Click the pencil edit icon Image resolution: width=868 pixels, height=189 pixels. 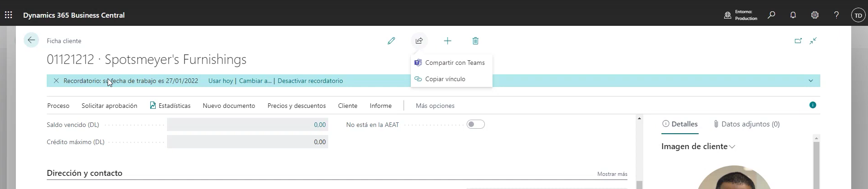391,41
